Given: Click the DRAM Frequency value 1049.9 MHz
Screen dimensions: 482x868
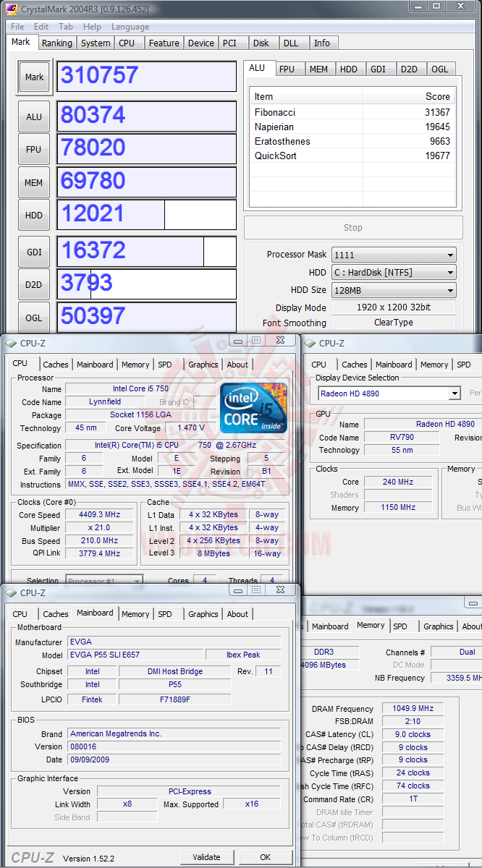Looking at the screenshot, I should [x=415, y=709].
